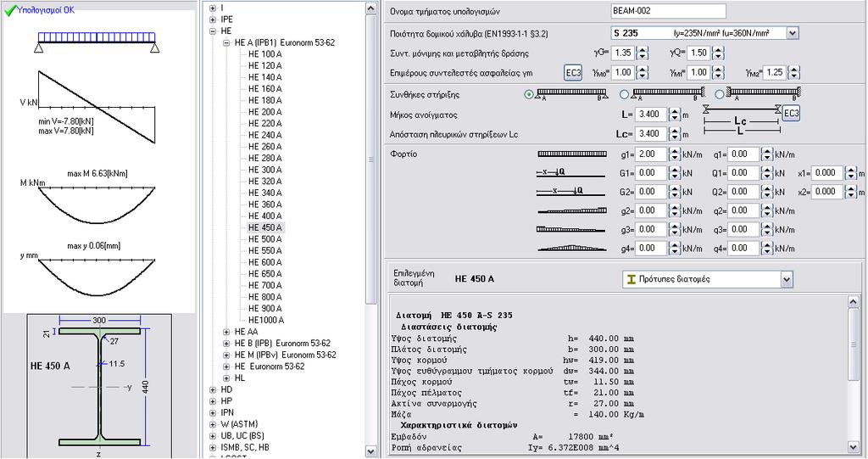Select HE 500 A section
Viewport: 868px width, 459px height.
point(264,239)
